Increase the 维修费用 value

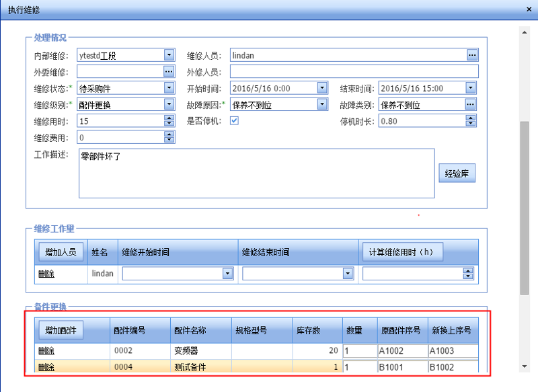point(169,134)
